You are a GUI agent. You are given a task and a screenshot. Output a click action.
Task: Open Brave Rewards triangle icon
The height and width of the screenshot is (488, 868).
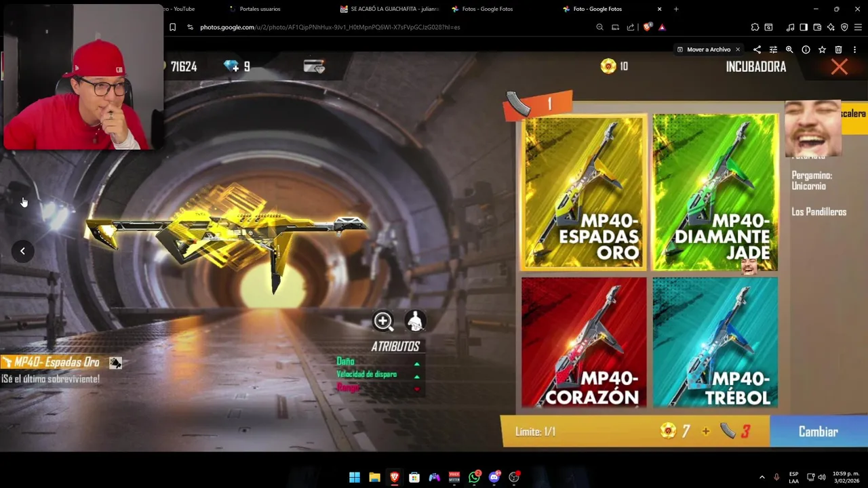coord(662,27)
